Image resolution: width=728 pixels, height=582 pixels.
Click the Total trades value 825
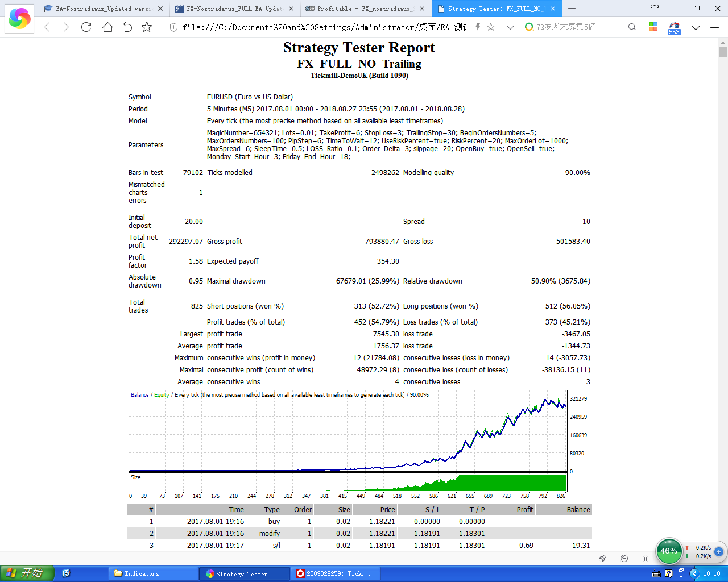197,306
